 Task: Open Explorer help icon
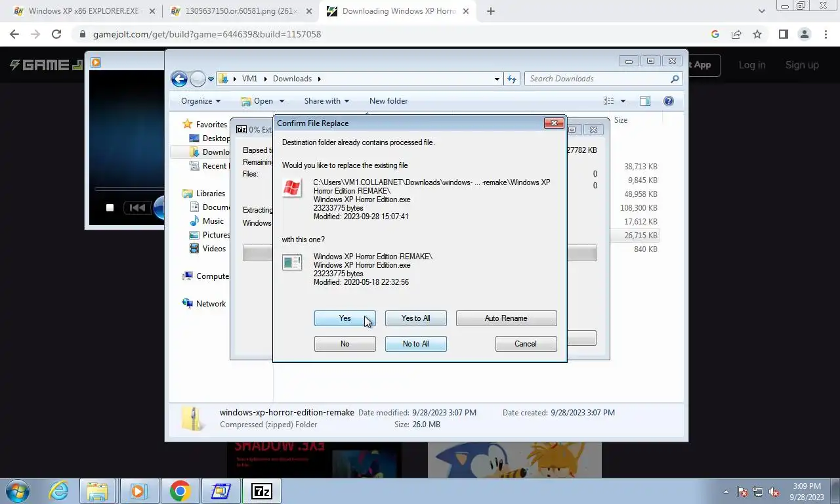669,101
